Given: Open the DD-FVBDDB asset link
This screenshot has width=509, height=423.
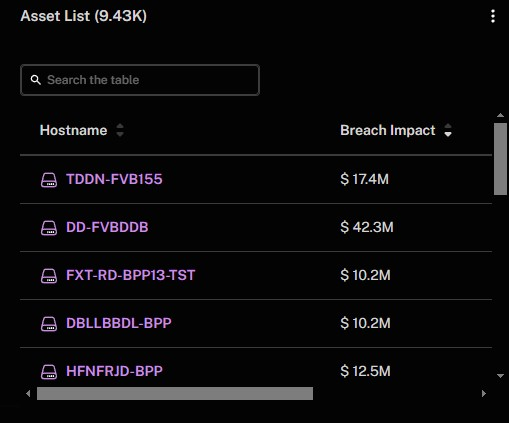Looking at the screenshot, I should click(107, 227).
